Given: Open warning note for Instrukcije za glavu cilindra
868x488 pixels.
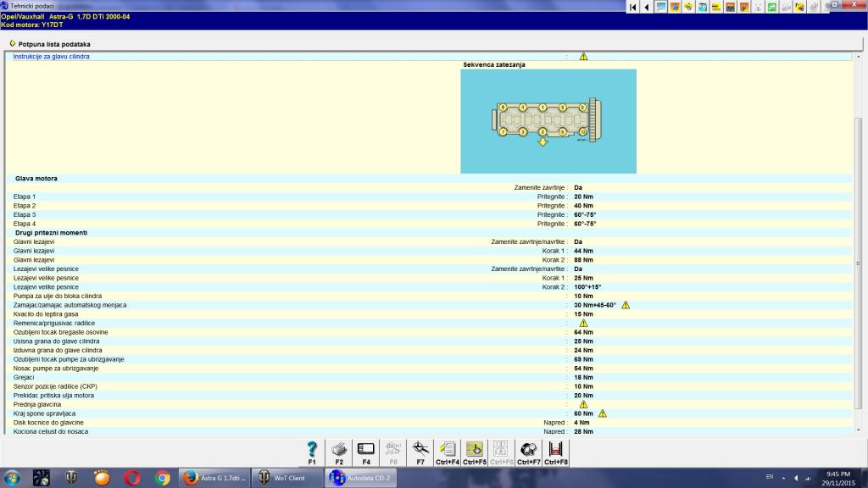Looking at the screenshot, I should pyautogui.click(x=583, y=57).
